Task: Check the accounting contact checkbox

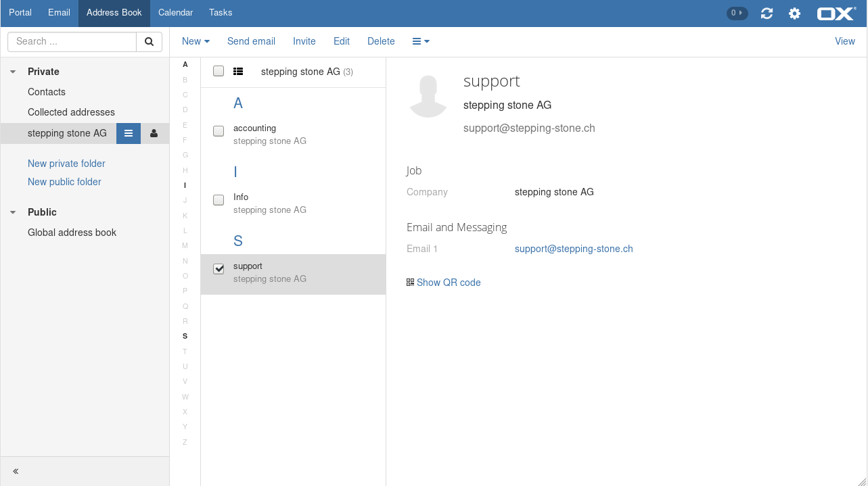Action: 219,131
